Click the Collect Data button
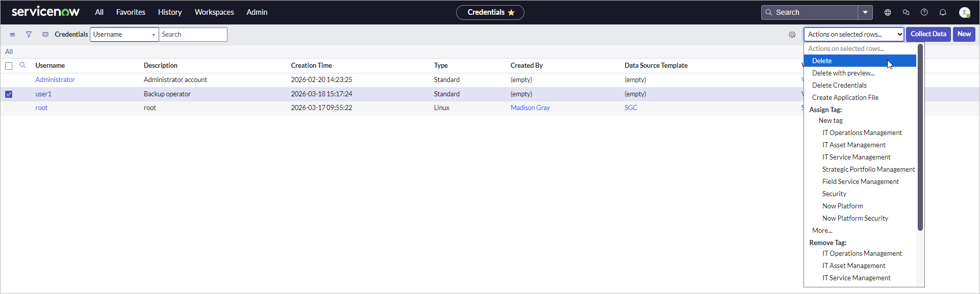This screenshot has width=980, height=294. tap(928, 34)
